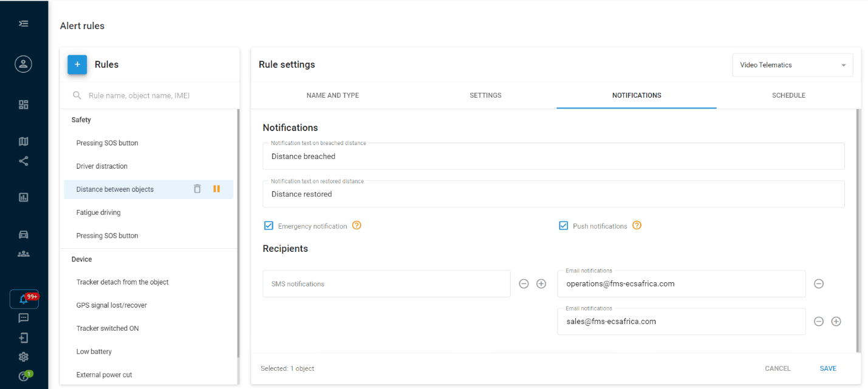Open the notifications bell with 99+ badge
868x389 pixels.
pyautogui.click(x=24, y=299)
